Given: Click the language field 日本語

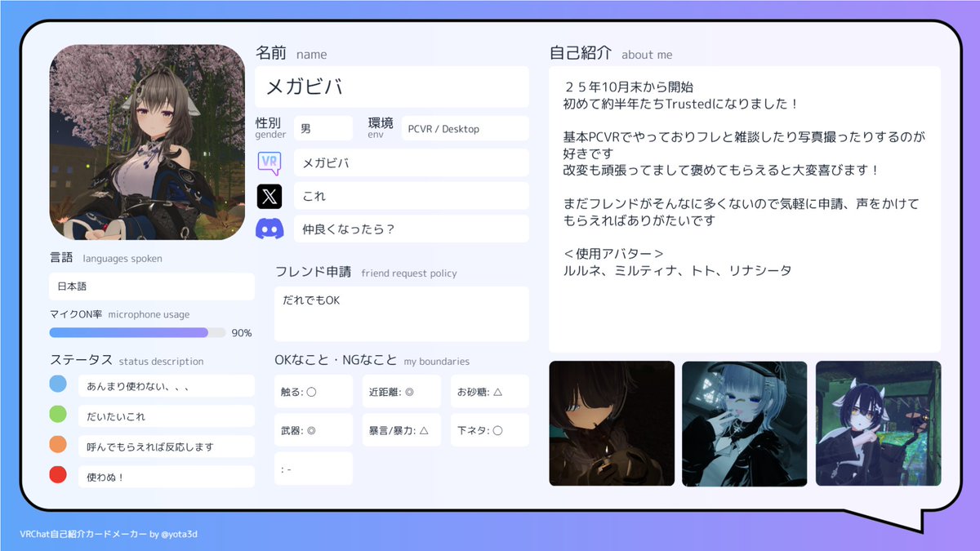Looking at the screenshot, I should [152, 287].
